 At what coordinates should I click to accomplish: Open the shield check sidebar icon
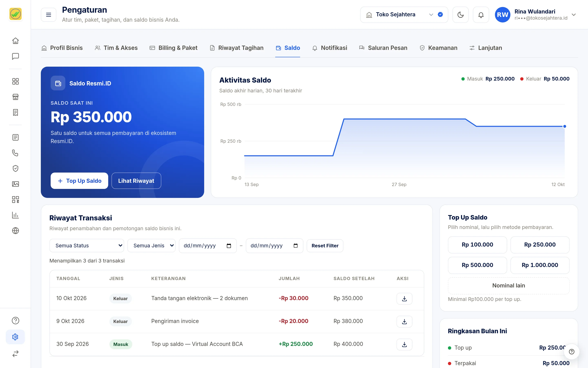point(15,168)
